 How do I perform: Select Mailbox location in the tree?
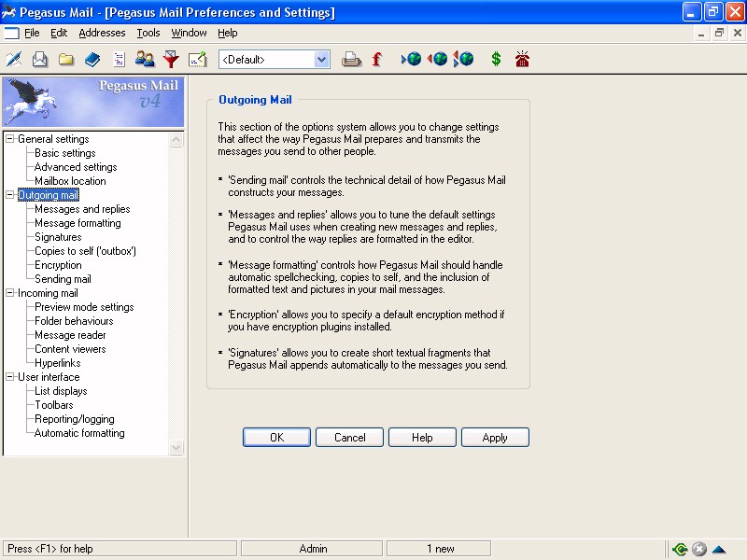click(x=71, y=181)
